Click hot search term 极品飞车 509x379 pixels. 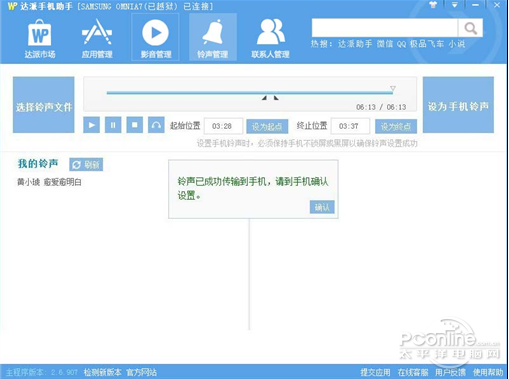(x=427, y=44)
